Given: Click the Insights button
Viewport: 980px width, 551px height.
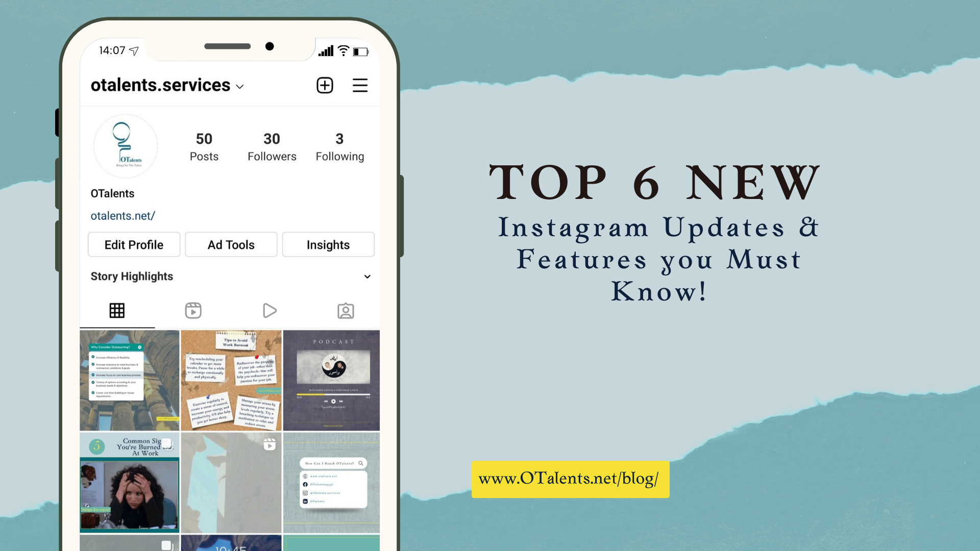Looking at the screenshot, I should 328,244.
